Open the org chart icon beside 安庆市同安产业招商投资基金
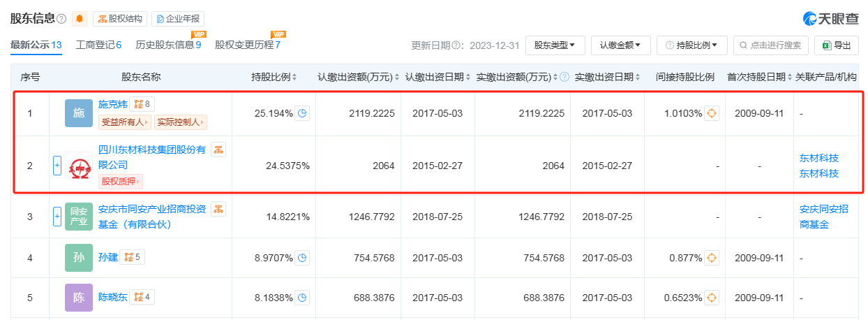The image size is (868, 320). click(218, 209)
